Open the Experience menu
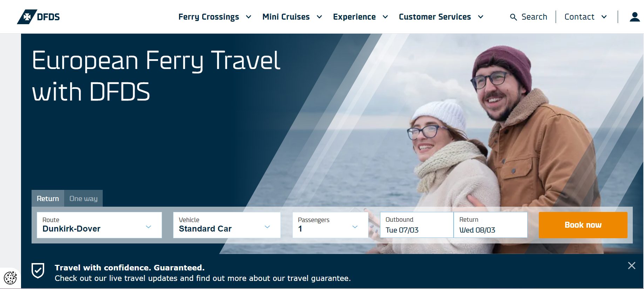Screen dimensions: 644x289 360,17
